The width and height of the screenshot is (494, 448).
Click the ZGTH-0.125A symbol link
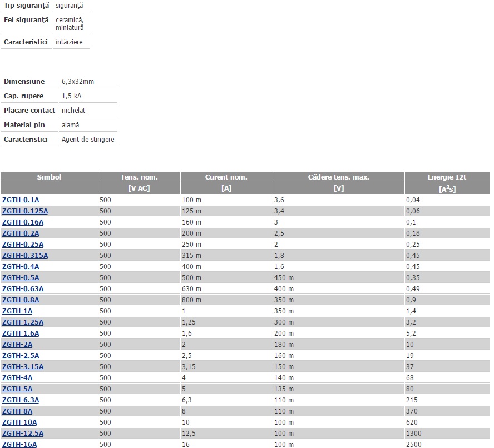coord(25,211)
